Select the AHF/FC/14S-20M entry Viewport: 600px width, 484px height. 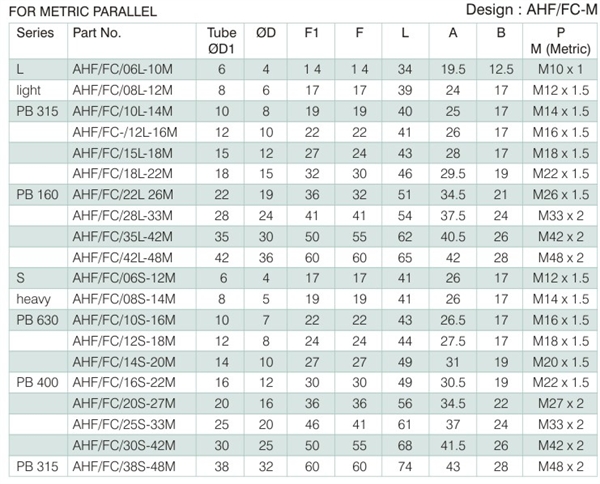click(124, 362)
